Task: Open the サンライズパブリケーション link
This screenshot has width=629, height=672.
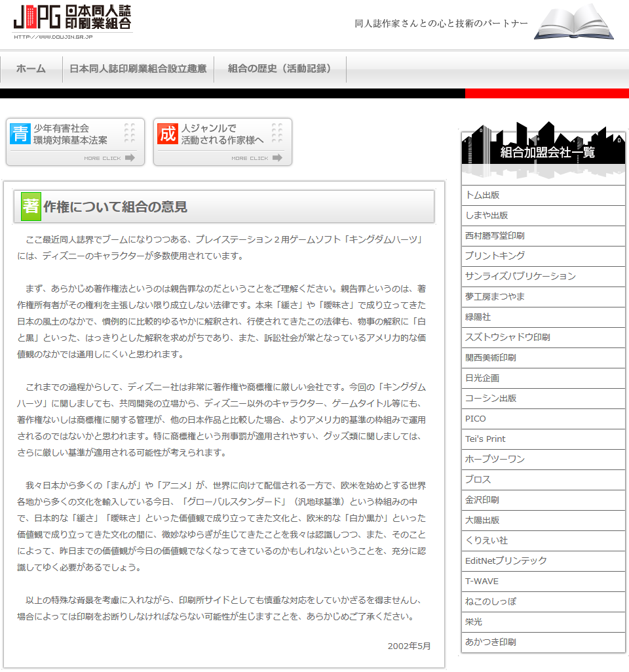Action: point(543,277)
